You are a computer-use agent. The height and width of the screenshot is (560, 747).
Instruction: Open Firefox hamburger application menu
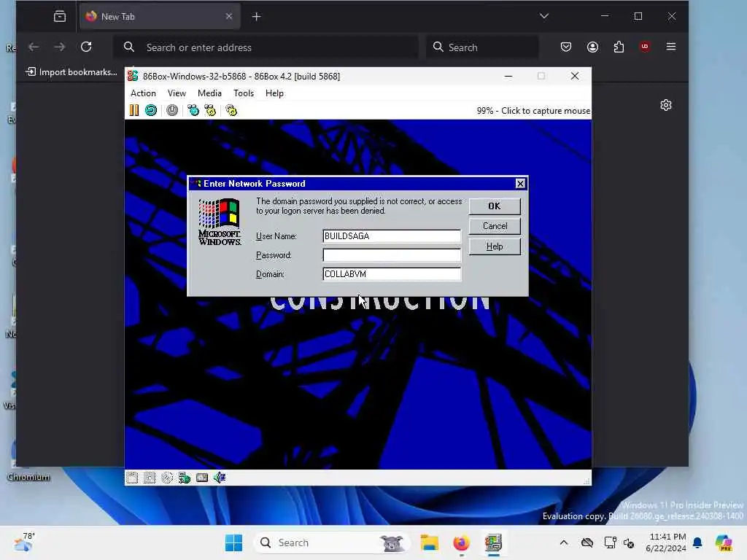[671, 47]
